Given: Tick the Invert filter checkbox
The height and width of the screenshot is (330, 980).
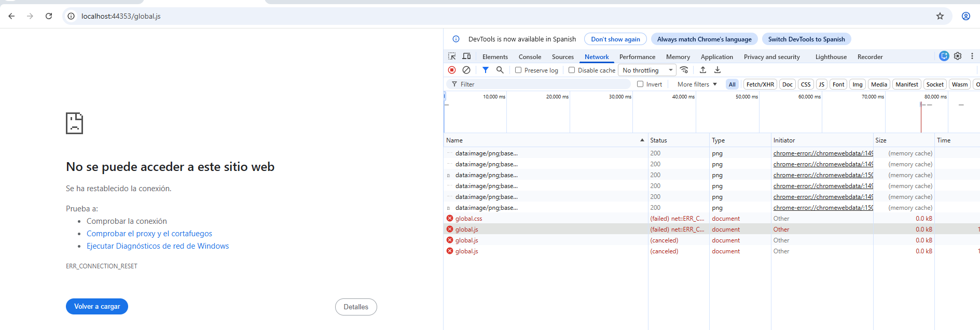Looking at the screenshot, I should point(640,84).
